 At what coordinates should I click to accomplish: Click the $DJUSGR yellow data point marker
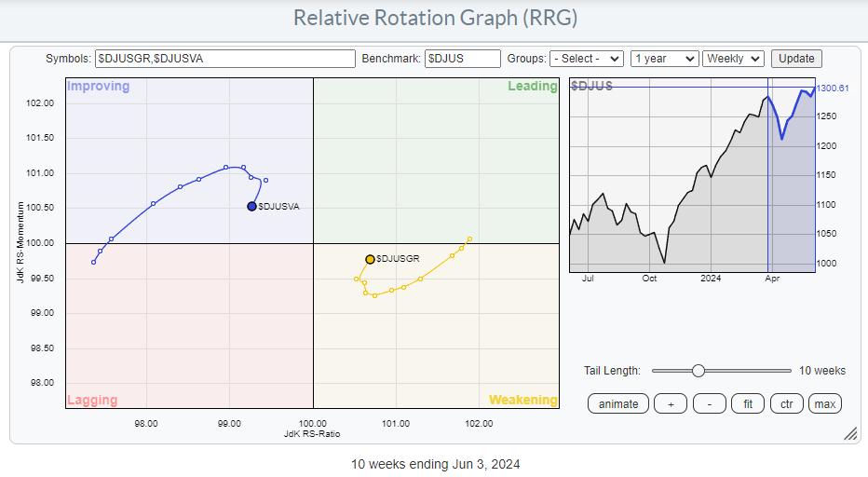coord(370,259)
